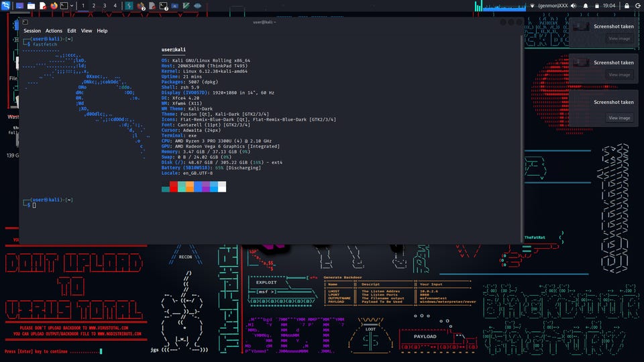The height and width of the screenshot is (362, 644).
Task: Select the text editor taskbar window
Action: click(x=152, y=6)
